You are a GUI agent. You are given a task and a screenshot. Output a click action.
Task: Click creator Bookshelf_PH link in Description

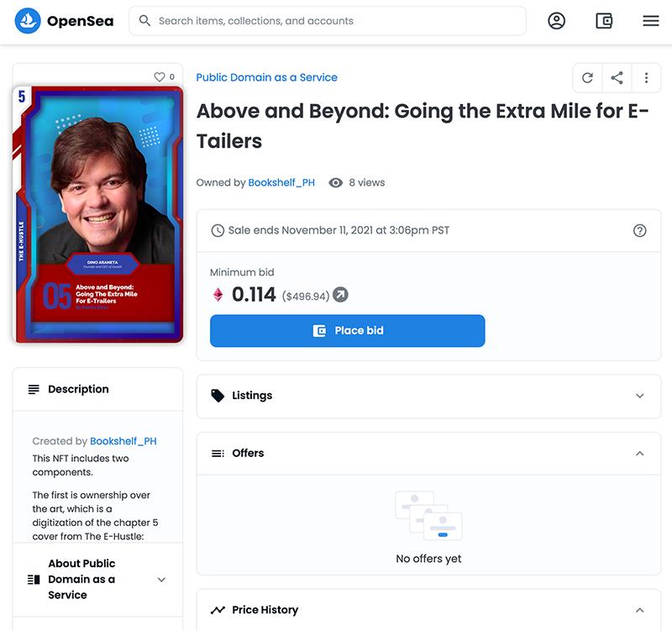pyautogui.click(x=123, y=441)
